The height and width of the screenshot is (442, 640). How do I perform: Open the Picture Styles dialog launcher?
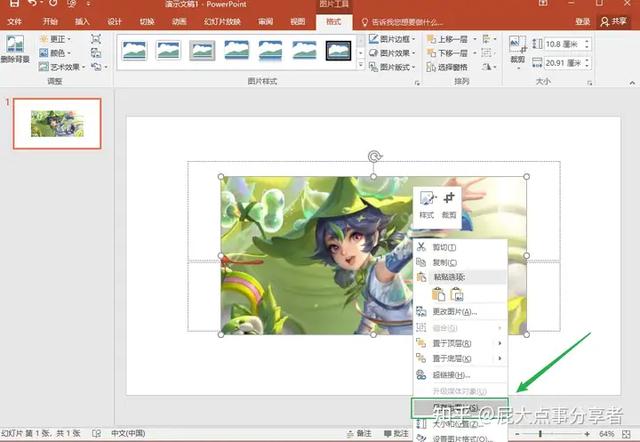417,83
